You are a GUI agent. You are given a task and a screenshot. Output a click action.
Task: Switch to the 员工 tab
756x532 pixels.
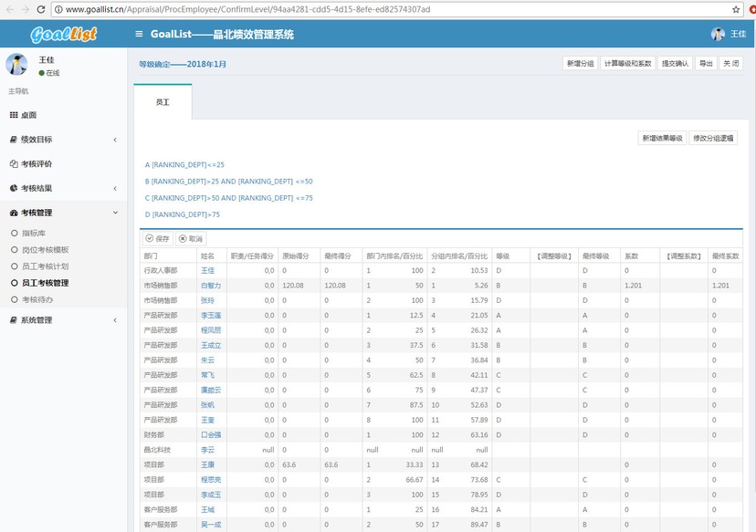point(163,102)
